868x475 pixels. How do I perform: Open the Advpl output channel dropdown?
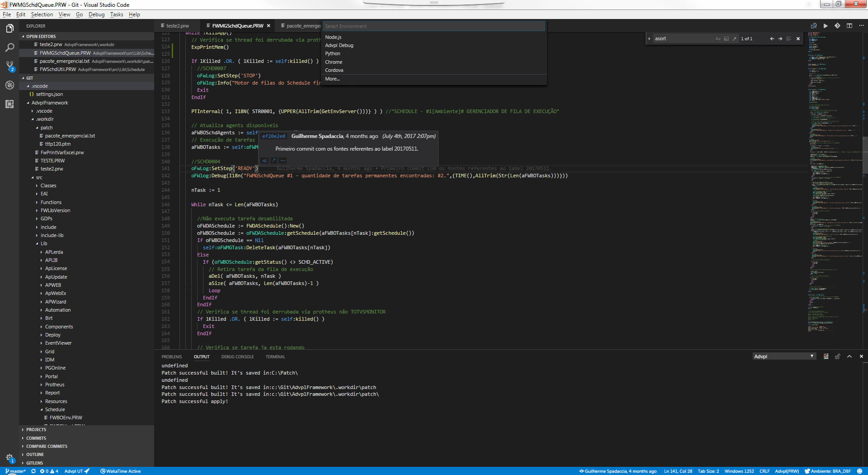(784, 356)
